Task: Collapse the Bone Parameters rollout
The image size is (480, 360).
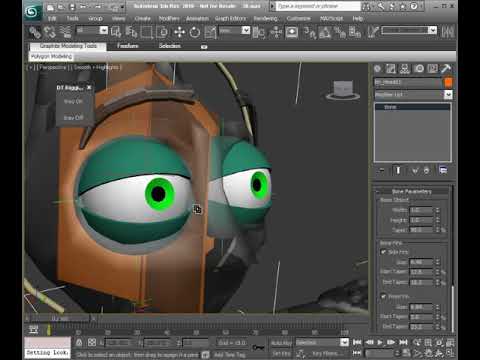Action: (412, 192)
